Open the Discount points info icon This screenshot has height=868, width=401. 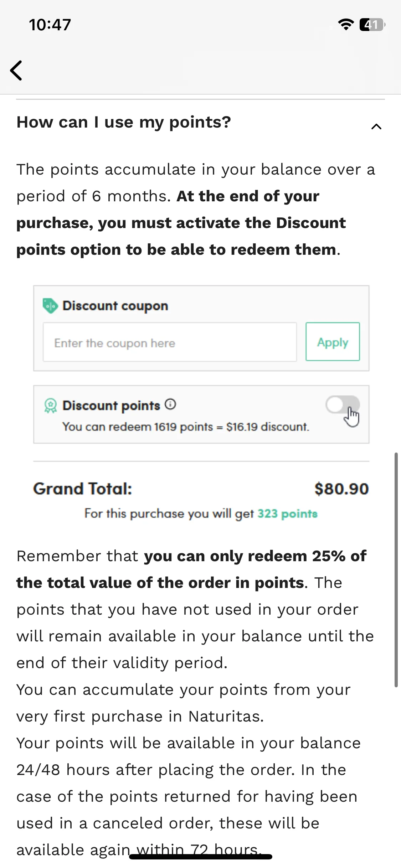170,404
